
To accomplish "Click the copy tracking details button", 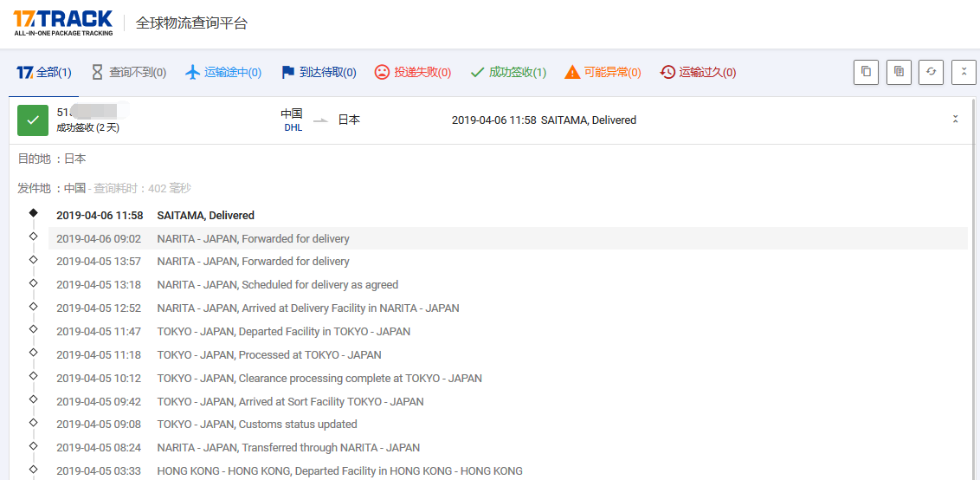I will coord(899,72).
